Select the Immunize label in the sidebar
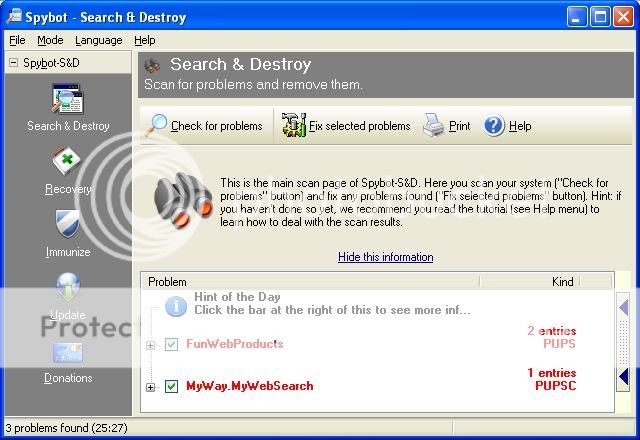Image resolution: width=640 pixels, height=440 pixels. point(68,252)
